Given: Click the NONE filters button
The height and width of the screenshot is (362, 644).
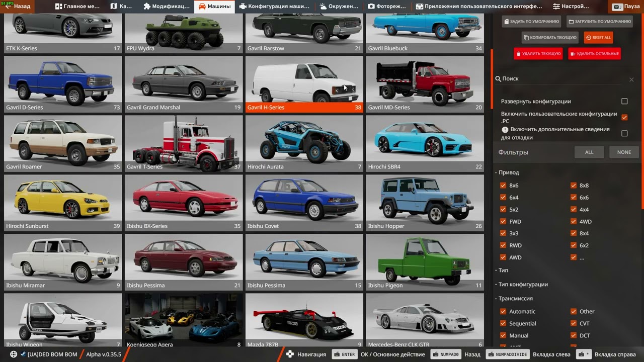Looking at the screenshot, I should click(x=624, y=152).
